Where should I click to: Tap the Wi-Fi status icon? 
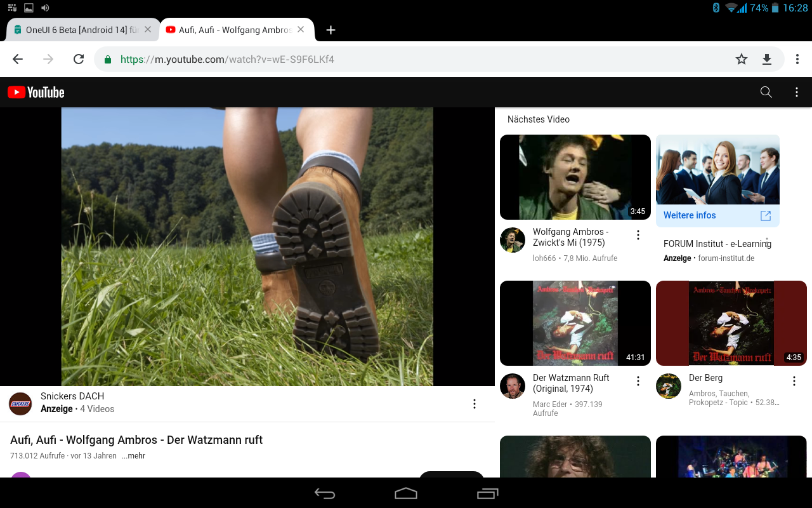click(x=731, y=8)
